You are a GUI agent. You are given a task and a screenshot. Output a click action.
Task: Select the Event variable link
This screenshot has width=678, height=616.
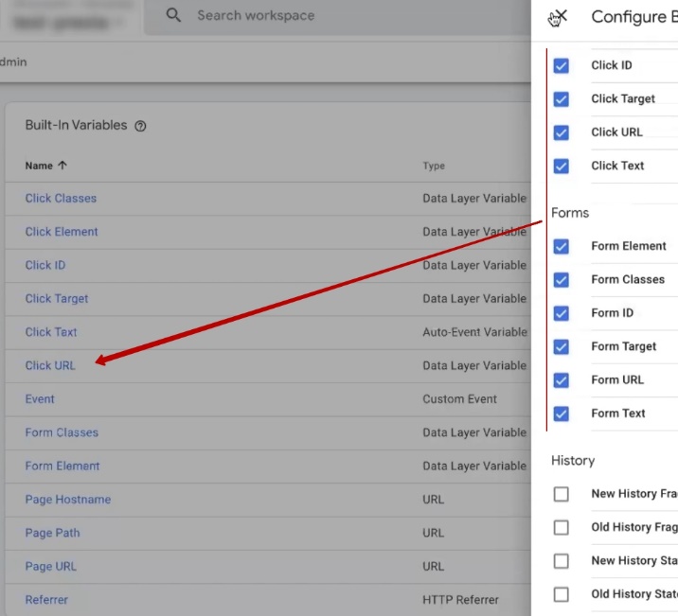tap(40, 399)
